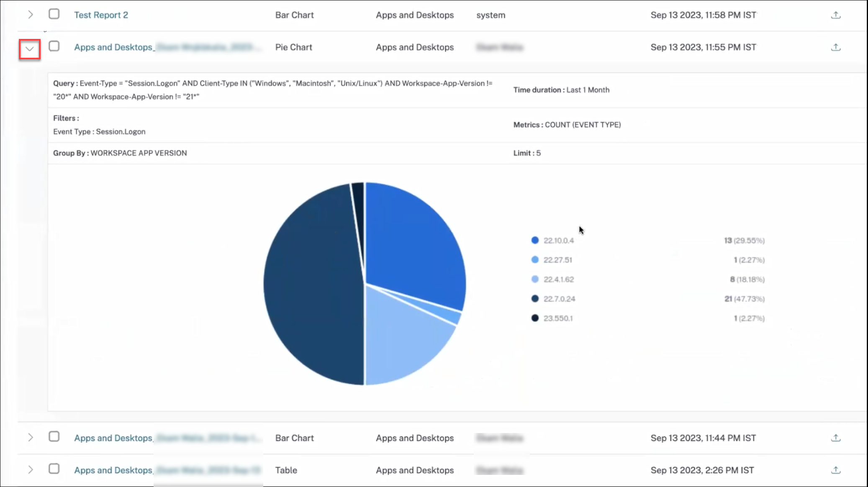Click 22.10.0.4 legend dot
The width and height of the screenshot is (868, 487).
[x=535, y=240]
